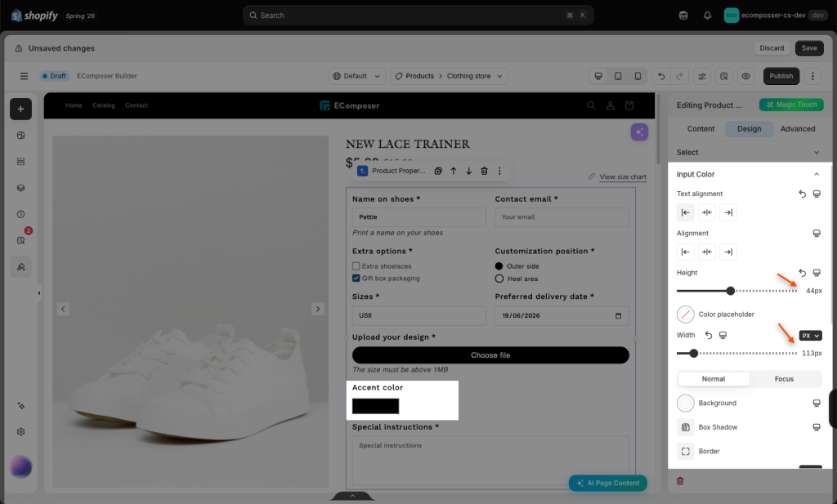Click the add element plus button
This screenshot has width=837, height=504.
(x=20, y=109)
